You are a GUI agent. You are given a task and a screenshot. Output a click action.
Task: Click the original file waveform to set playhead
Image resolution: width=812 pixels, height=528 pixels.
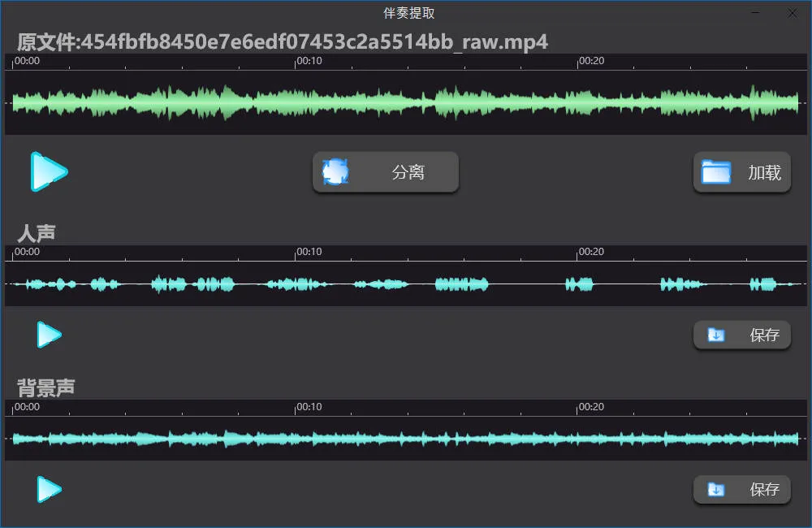click(406, 102)
